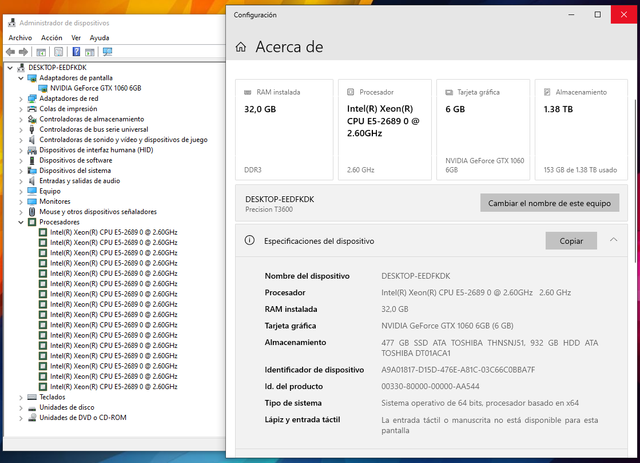Collapse Procesadores node
640x463 pixels.
point(21,222)
